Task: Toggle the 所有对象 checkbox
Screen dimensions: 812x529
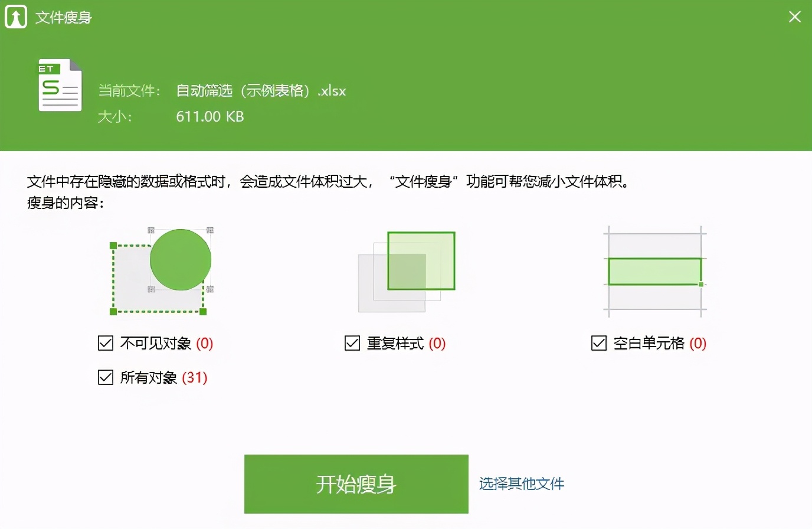Action: 105,377
